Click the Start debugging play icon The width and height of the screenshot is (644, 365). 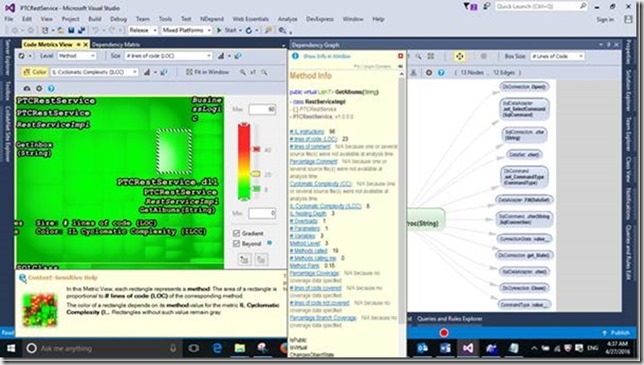[219, 30]
